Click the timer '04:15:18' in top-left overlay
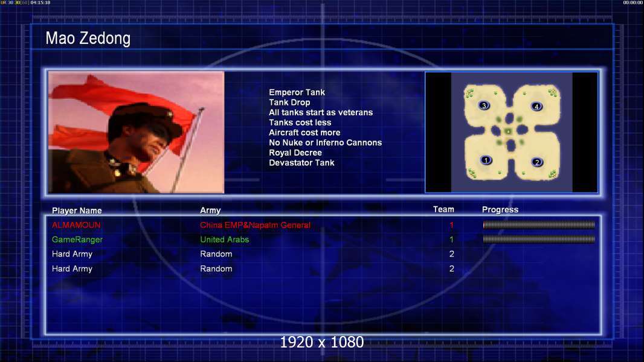Screen dimensions: 644x362 coord(40,2)
